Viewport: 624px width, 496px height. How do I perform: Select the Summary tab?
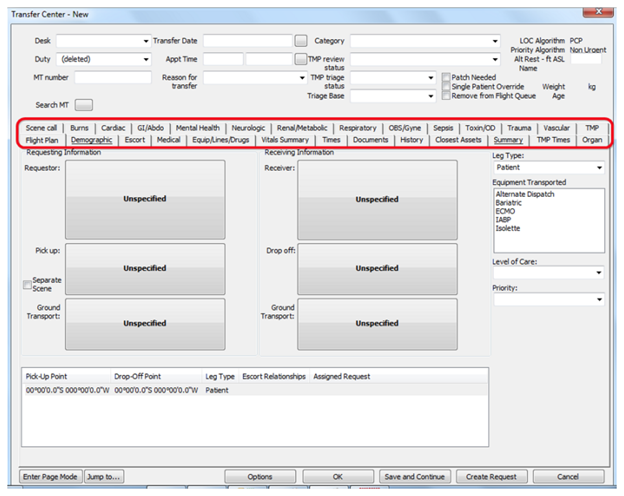click(x=508, y=140)
